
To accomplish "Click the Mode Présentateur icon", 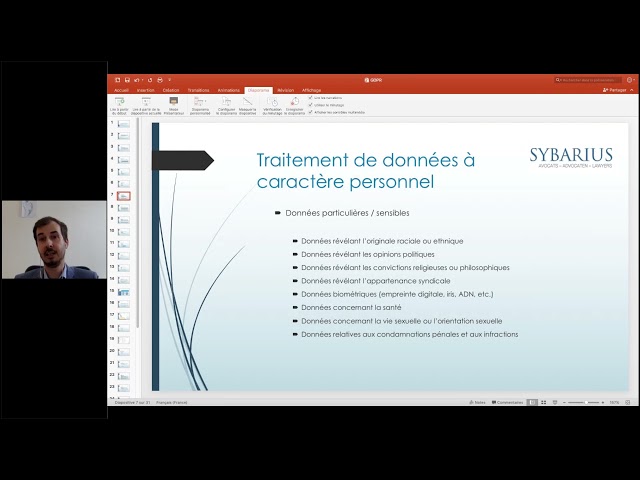I will pos(174,101).
